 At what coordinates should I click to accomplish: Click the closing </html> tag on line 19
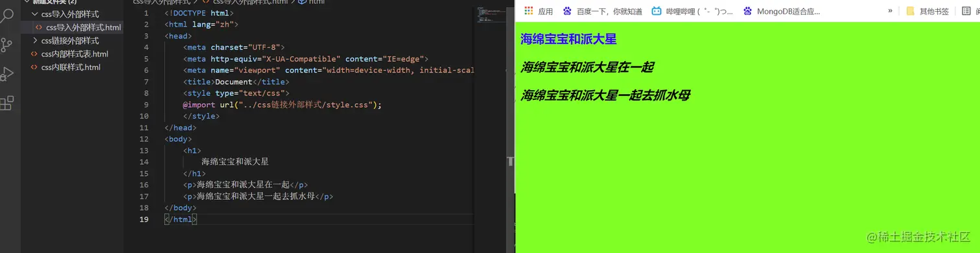(180, 219)
